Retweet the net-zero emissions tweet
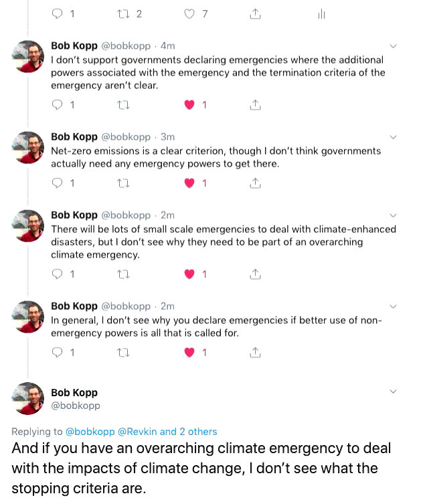The image size is (421, 504). 122,183
